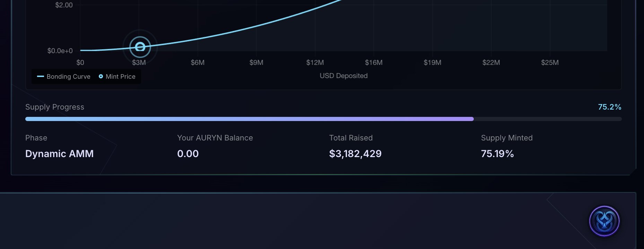Click the $3,182,429 Total Raised value
The image size is (644, 249).
pos(355,154)
